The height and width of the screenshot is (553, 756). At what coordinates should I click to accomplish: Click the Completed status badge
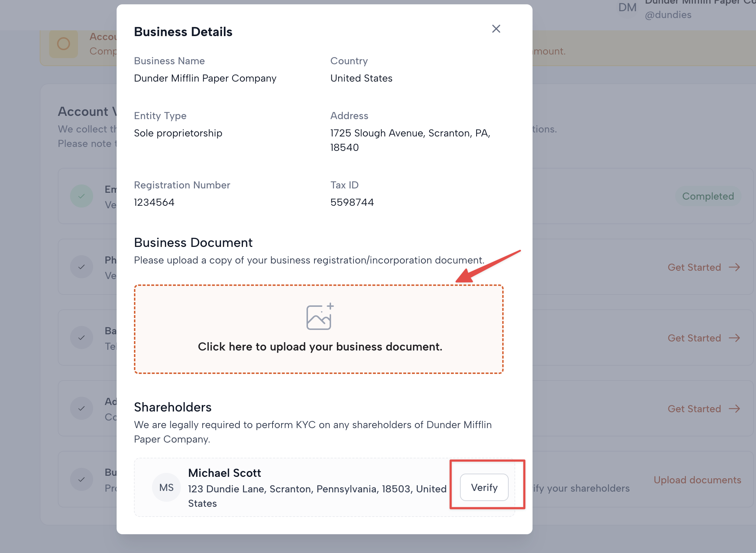pos(708,196)
